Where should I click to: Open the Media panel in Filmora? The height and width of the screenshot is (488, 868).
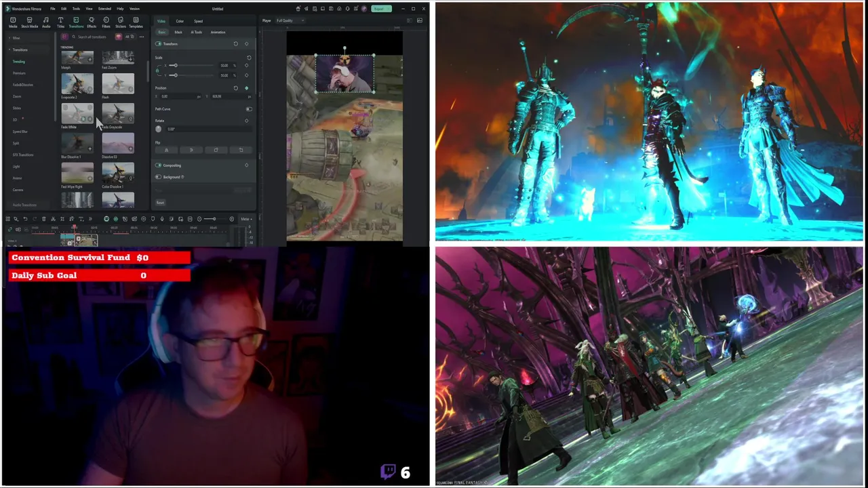13,22
